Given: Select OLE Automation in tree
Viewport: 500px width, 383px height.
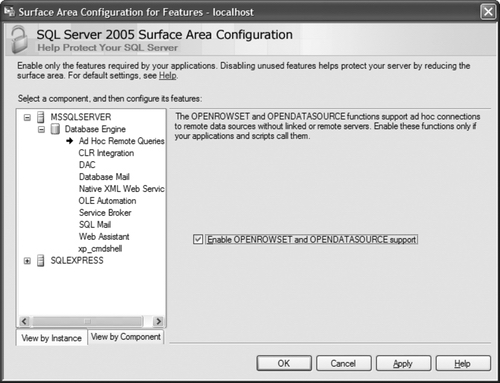Looking at the screenshot, I should (107, 201).
